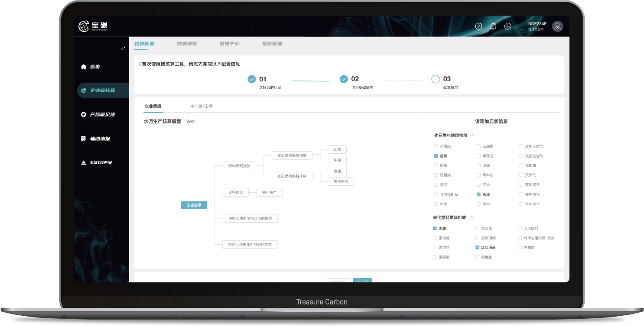Click the pyramid icon beside ESG评级

[84, 163]
